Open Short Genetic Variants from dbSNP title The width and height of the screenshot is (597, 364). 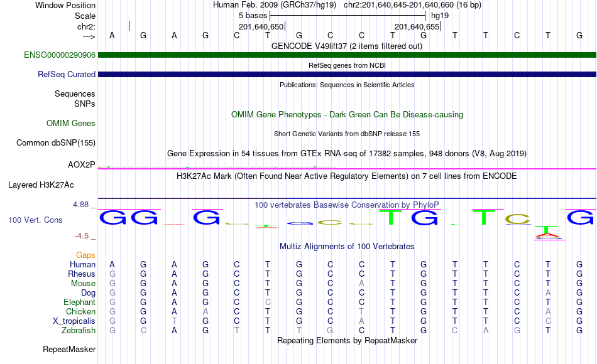click(x=346, y=134)
